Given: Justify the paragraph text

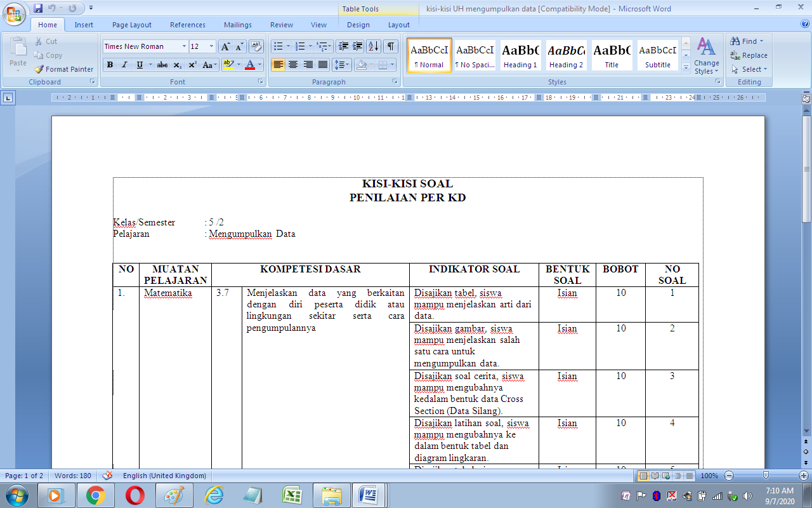Looking at the screenshot, I should pos(323,65).
